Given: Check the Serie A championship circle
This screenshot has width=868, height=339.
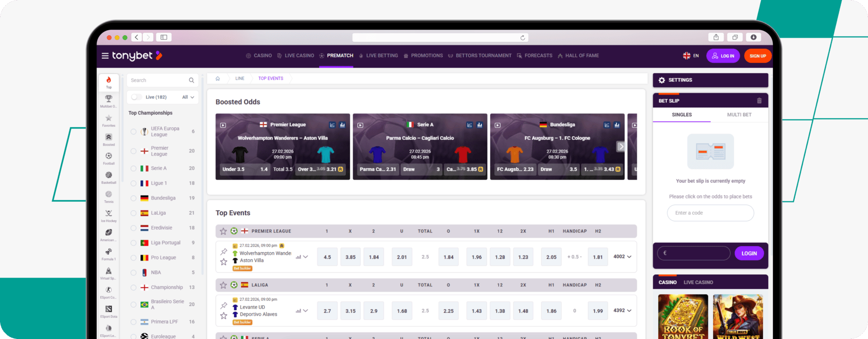Looking at the screenshot, I should pyautogui.click(x=134, y=169).
